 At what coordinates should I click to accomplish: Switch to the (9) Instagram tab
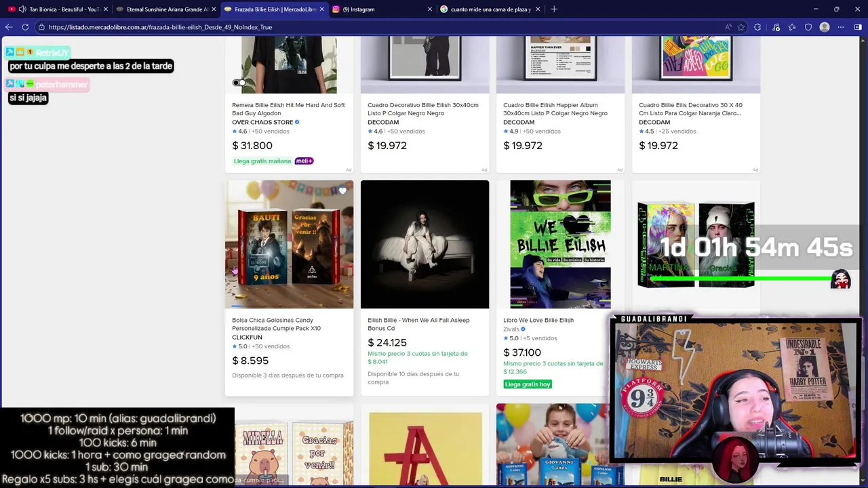(382, 9)
